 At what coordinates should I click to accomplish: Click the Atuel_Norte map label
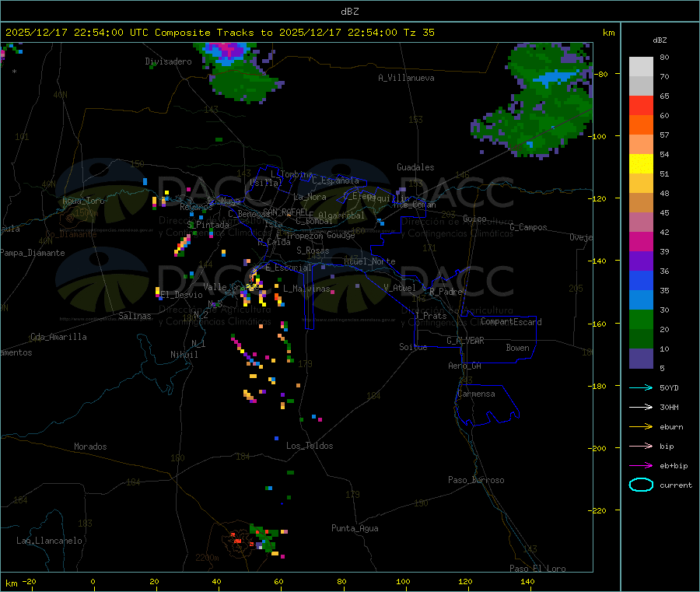[x=369, y=261]
